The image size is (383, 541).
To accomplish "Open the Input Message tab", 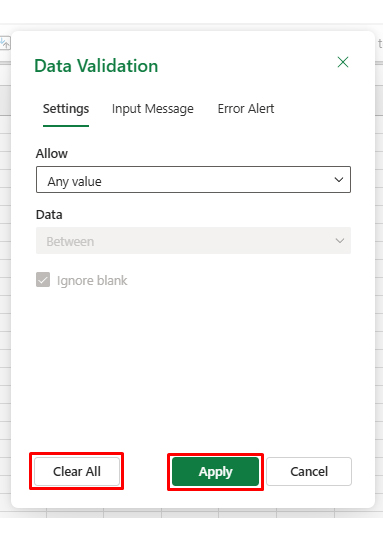I will click(x=153, y=109).
